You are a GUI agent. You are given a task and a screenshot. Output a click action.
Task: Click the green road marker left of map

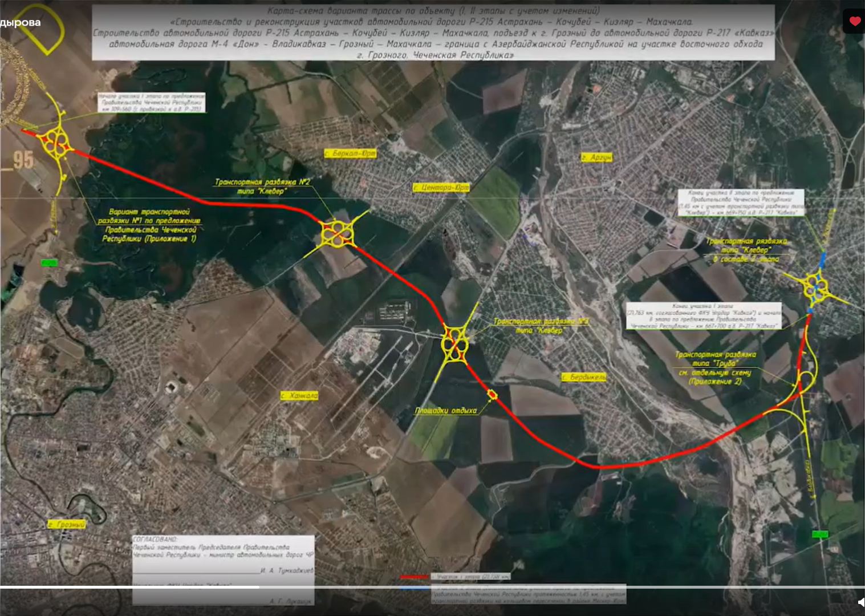(50, 263)
